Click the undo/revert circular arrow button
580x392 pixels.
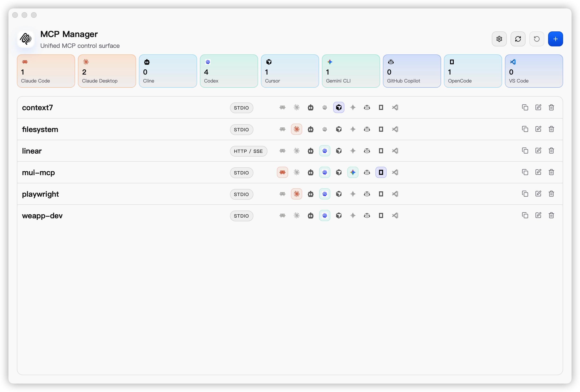click(537, 39)
